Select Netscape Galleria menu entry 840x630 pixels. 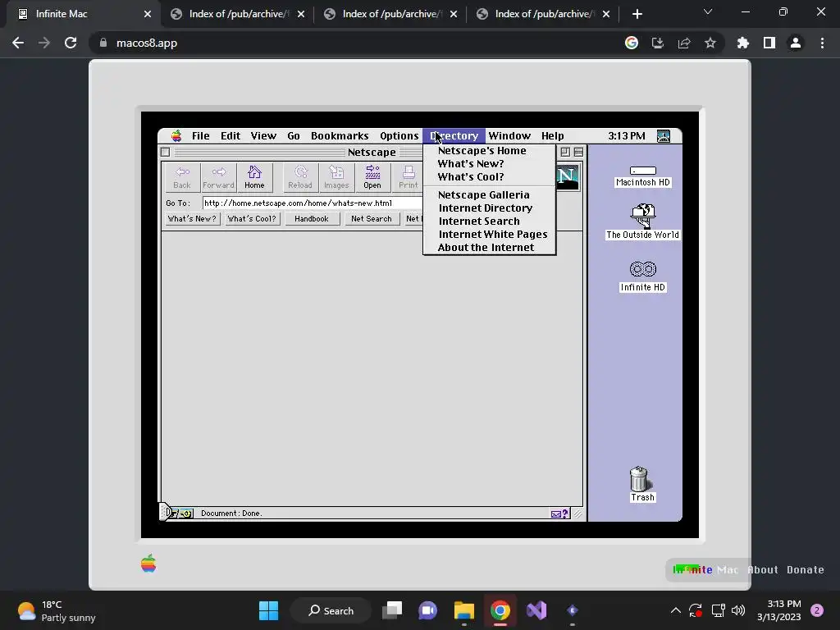pos(489,195)
